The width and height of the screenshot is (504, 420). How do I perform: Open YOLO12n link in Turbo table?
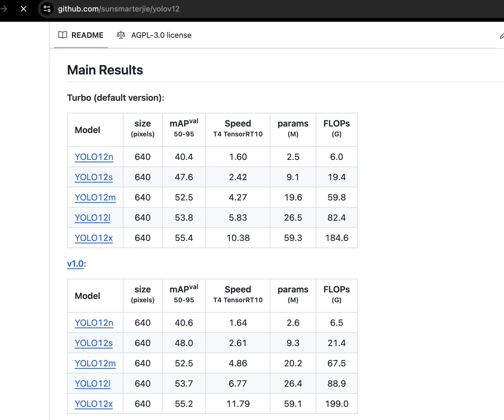pos(94,157)
